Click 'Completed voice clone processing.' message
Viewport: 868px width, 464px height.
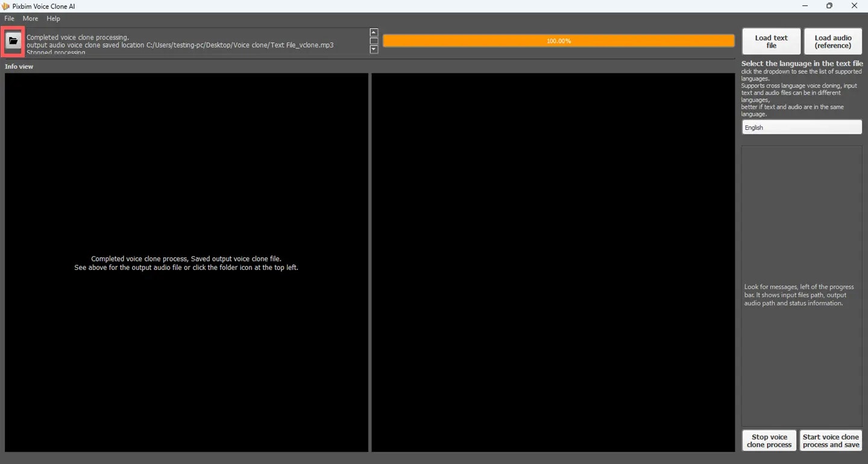click(x=78, y=37)
